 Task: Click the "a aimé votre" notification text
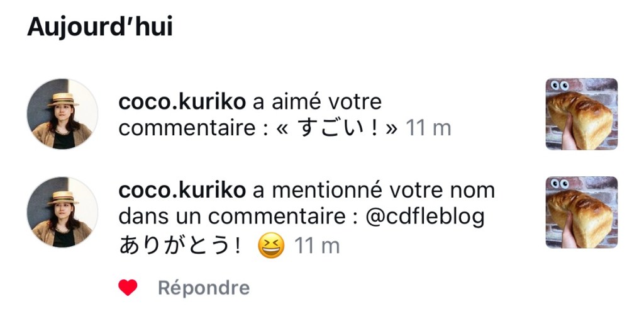[317, 101]
